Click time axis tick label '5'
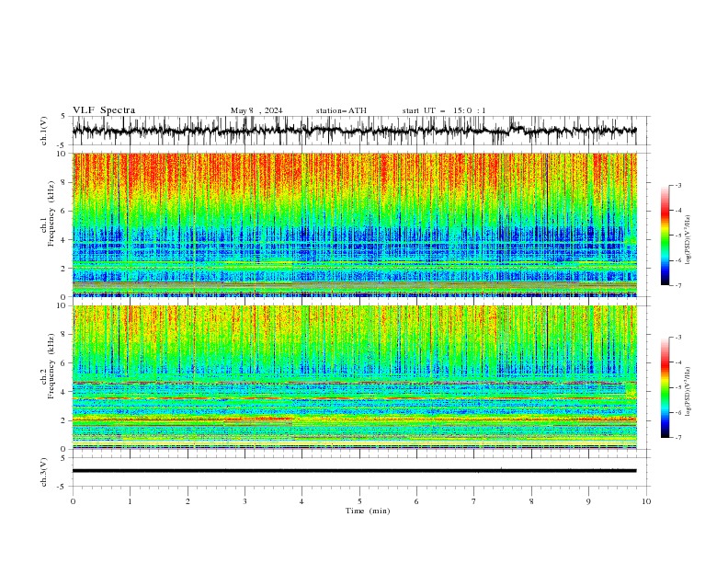This screenshot has height=563, width=728. coord(359,501)
